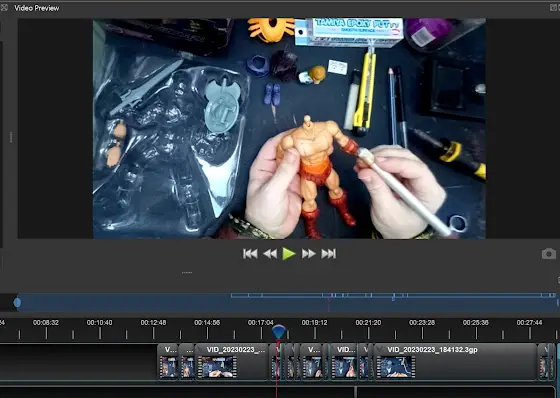
Task: Jump to the start of the video
Action: tap(250, 254)
